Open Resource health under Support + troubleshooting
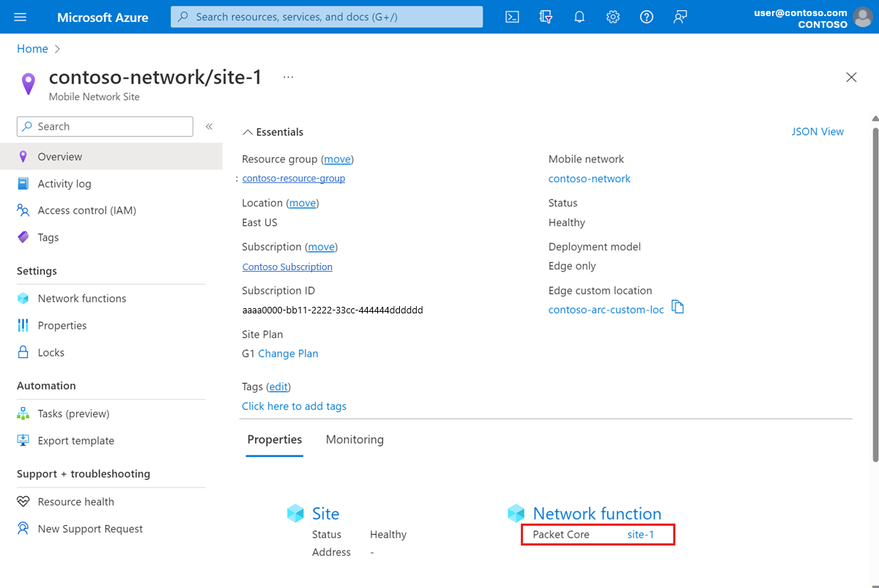The image size is (879, 588). (x=75, y=502)
